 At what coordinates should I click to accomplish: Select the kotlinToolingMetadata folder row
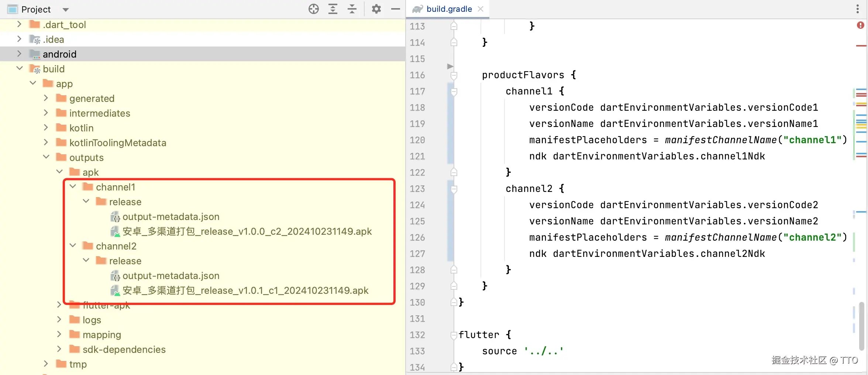(x=203, y=143)
